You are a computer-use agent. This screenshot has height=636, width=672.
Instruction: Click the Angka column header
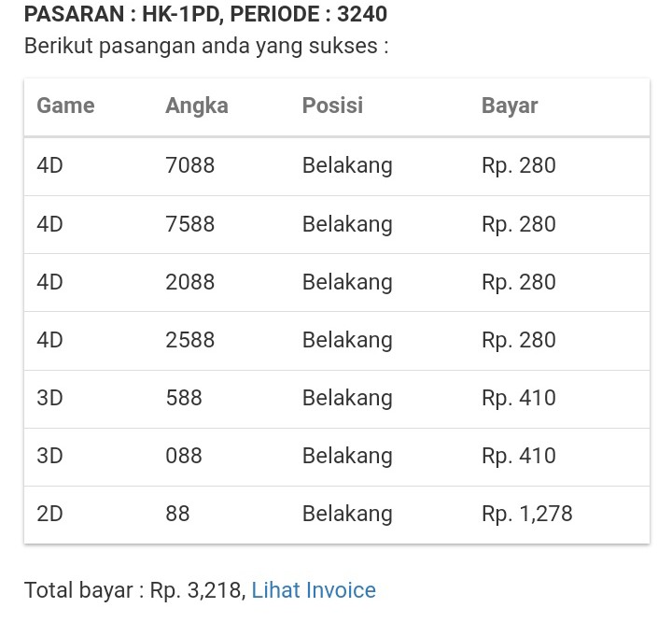[196, 106]
